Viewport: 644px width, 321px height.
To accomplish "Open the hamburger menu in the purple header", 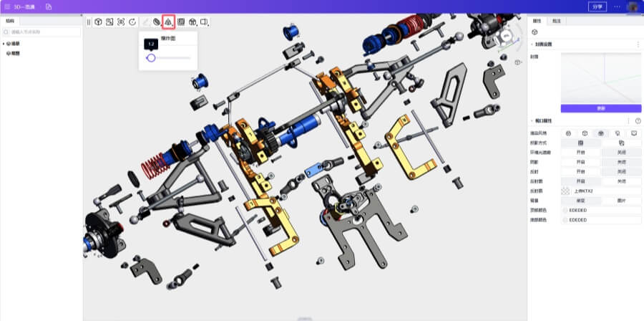I will pyautogui.click(x=7, y=6).
